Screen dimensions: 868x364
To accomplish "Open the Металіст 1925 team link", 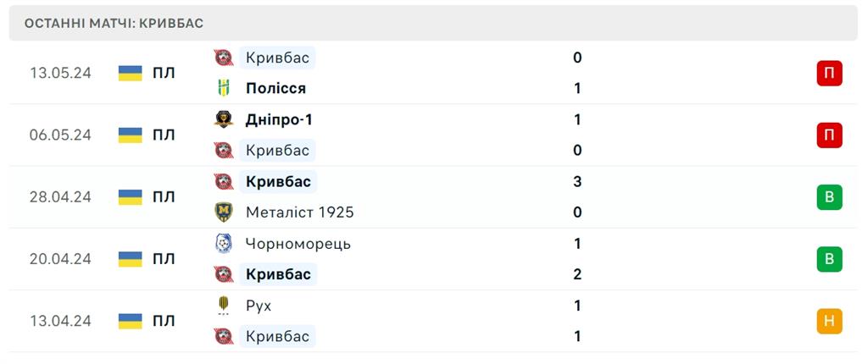I will tap(299, 212).
